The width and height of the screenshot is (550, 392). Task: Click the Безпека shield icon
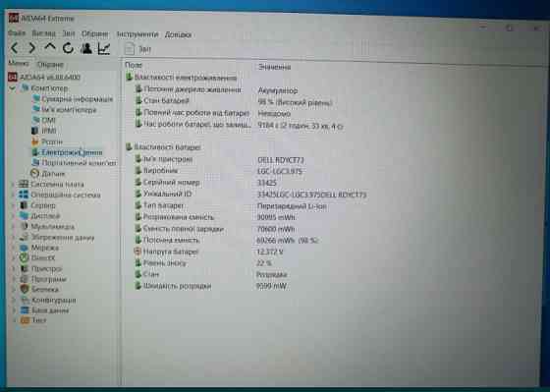click(x=25, y=289)
